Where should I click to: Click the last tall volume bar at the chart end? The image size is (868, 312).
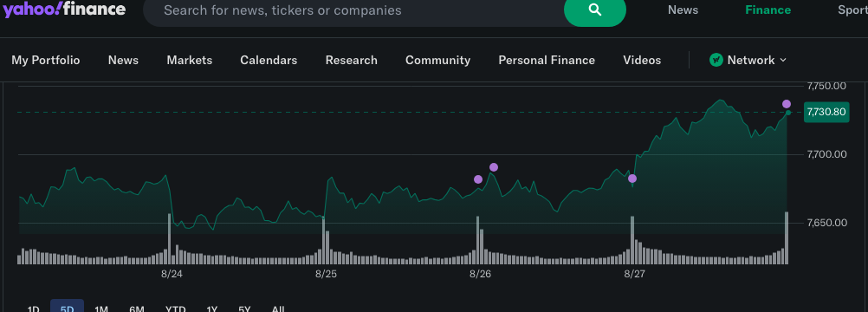[787, 237]
